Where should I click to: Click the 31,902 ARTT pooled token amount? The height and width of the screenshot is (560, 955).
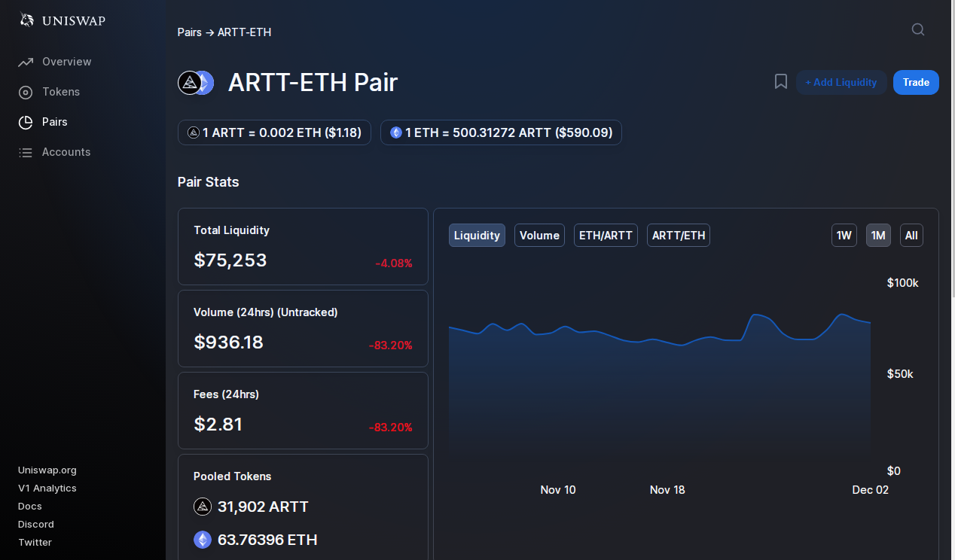263,507
